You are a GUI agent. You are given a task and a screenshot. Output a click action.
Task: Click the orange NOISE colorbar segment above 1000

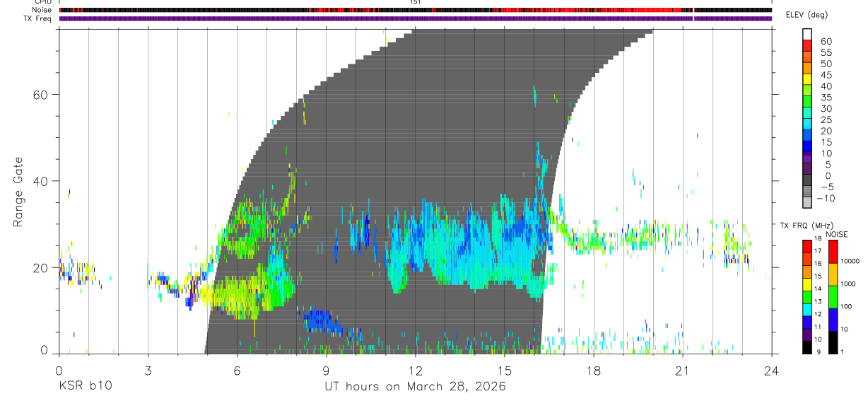click(x=833, y=274)
